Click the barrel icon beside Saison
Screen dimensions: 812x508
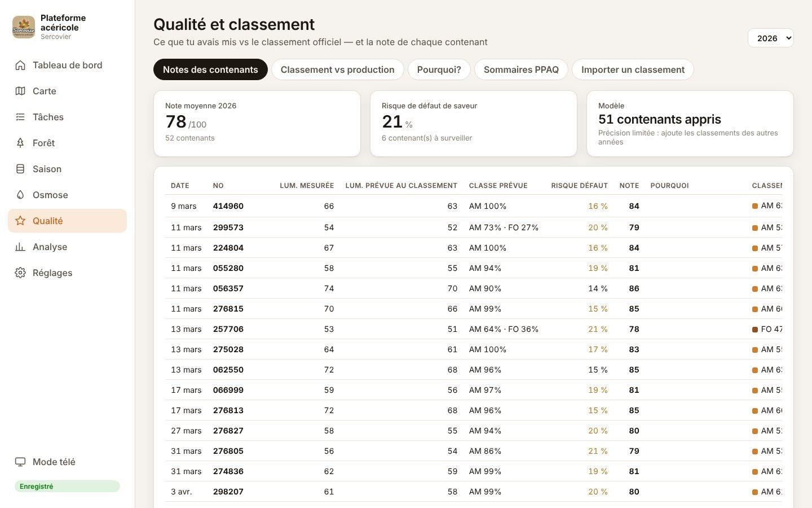[x=20, y=169]
